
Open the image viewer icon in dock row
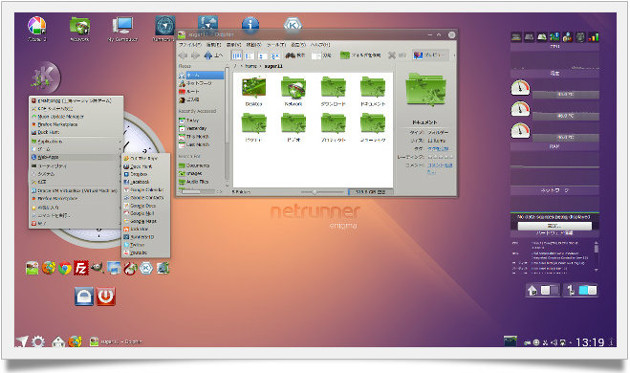point(114,268)
